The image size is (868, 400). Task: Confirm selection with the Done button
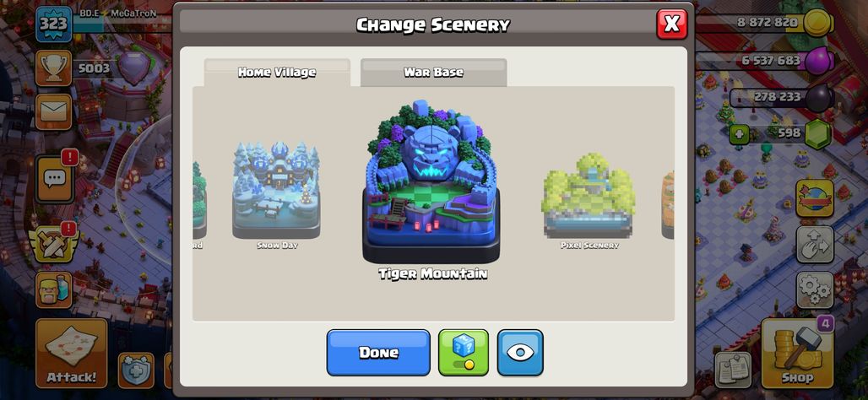click(378, 353)
